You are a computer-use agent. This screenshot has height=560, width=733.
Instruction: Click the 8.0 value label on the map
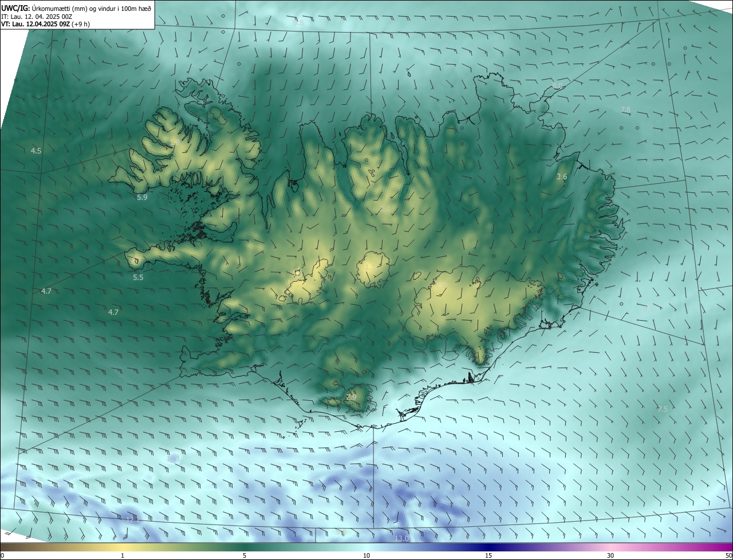557,86
